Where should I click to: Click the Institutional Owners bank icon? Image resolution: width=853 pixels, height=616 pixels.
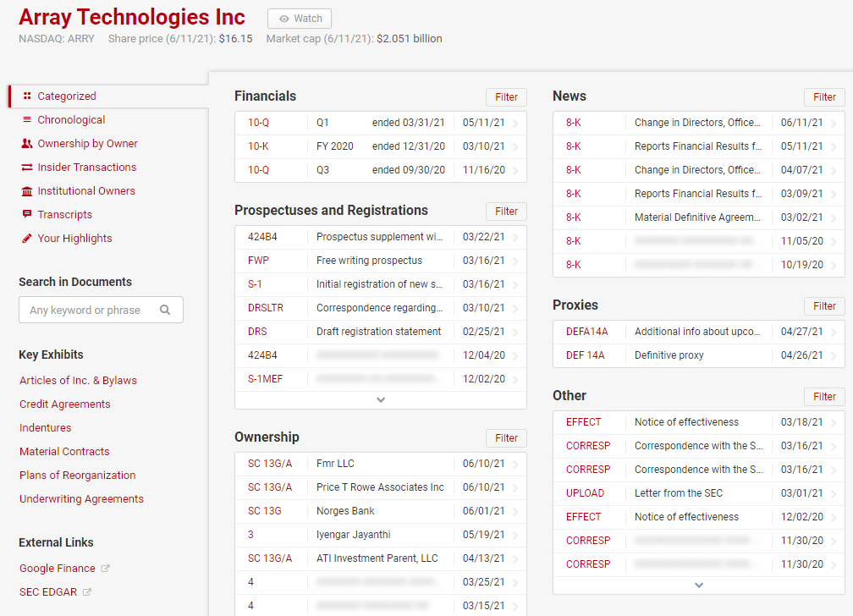coord(27,191)
